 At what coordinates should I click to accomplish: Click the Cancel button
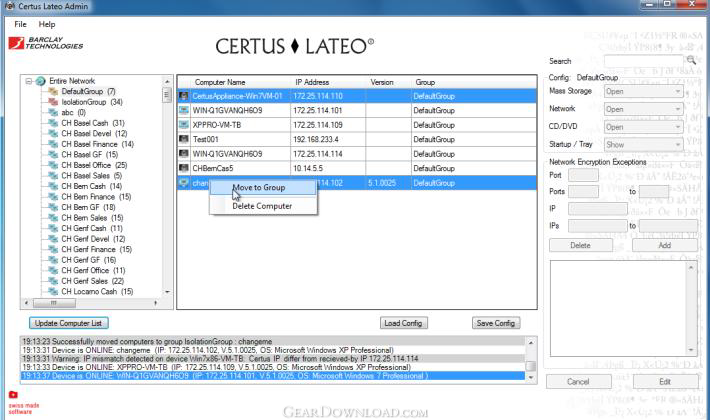click(x=578, y=382)
